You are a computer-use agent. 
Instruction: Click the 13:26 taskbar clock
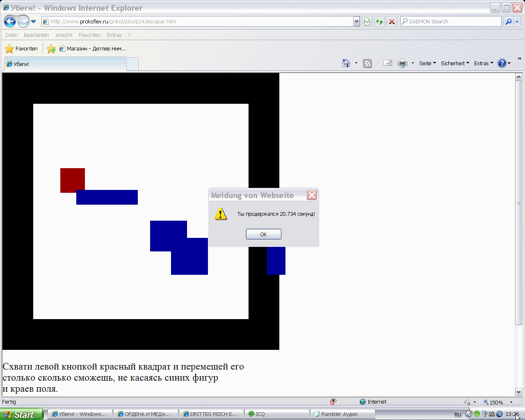pos(512,414)
